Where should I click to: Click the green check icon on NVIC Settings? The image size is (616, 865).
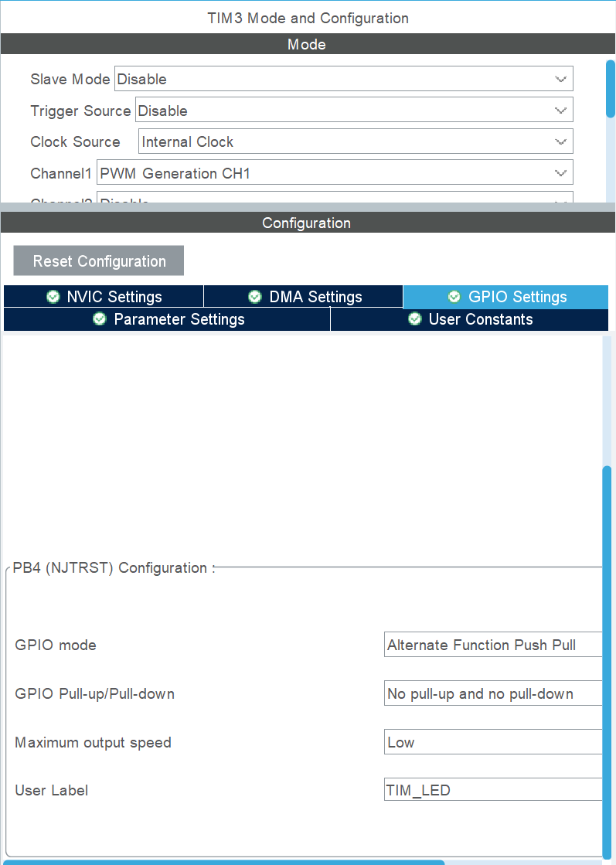tap(53, 297)
